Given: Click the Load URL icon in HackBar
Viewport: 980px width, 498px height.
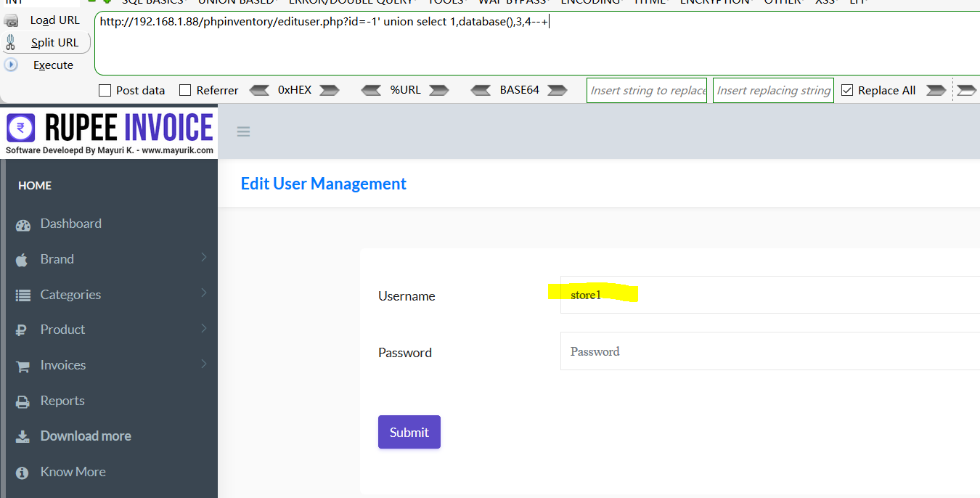Looking at the screenshot, I should point(11,20).
